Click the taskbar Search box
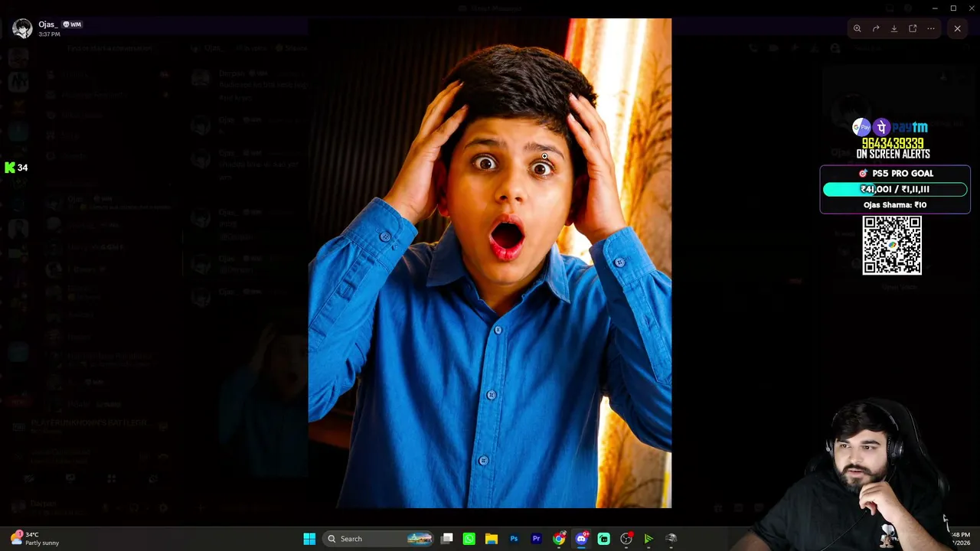This screenshot has width=980, height=551. [378, 539]
